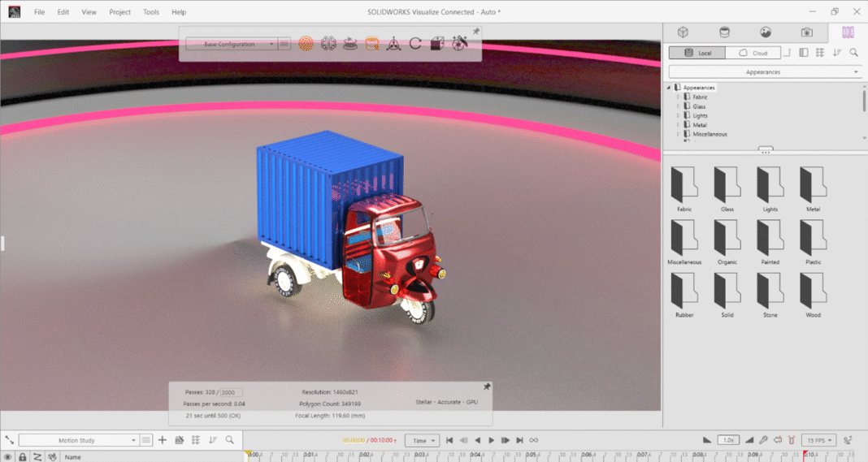Click the triad axis manipulation icon

393,43
